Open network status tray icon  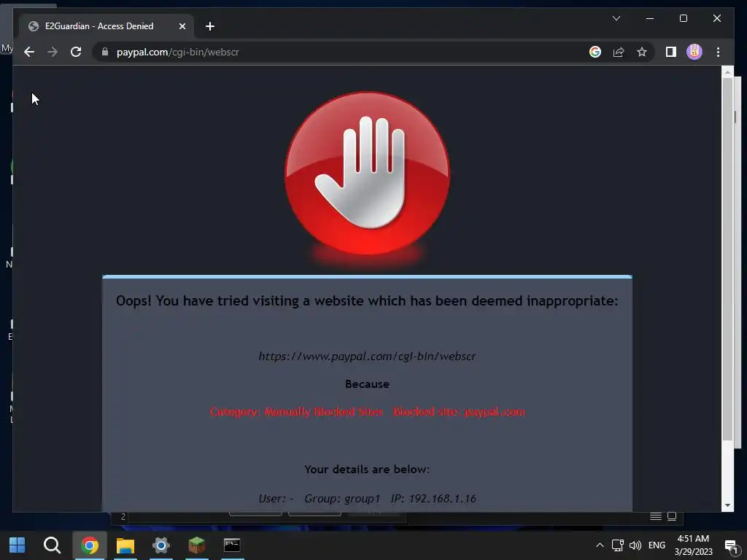(618, 545)
